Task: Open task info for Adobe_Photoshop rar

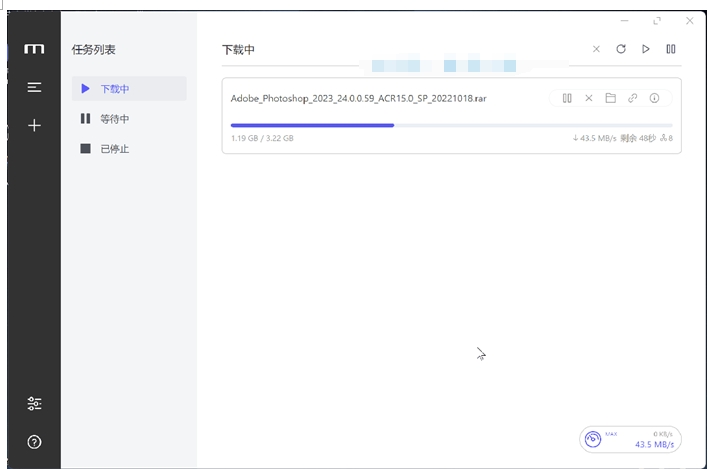Action: [654, 98]
